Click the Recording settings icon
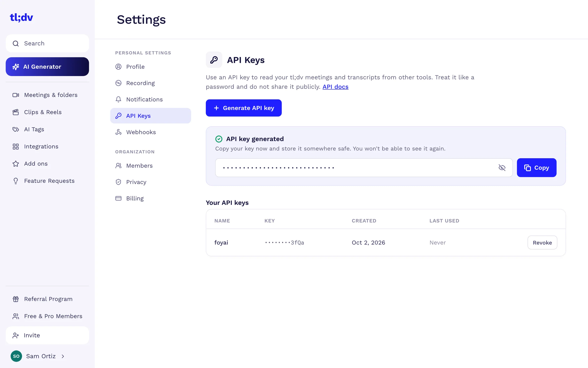Screen dimensions: 588x368 (118, 83)
